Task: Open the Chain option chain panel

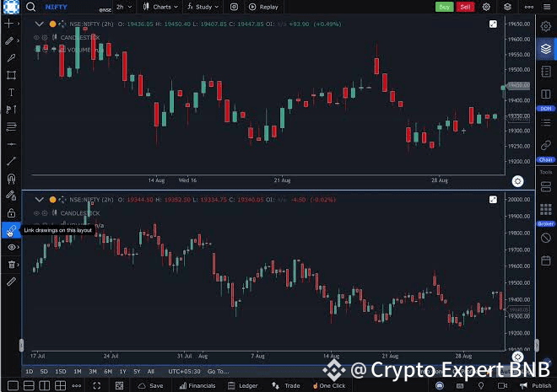Action: [x=546, y=159]
